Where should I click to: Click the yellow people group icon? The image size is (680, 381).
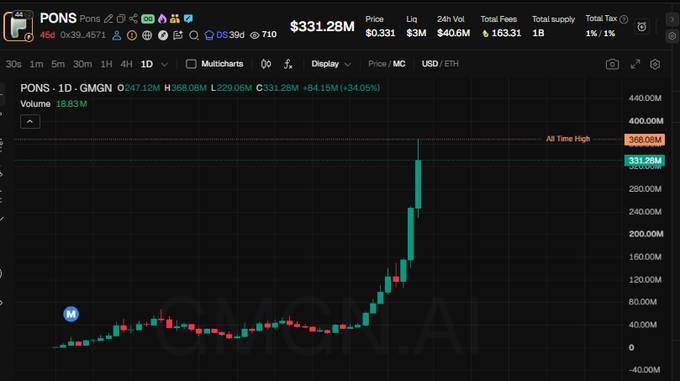point(175,19)
